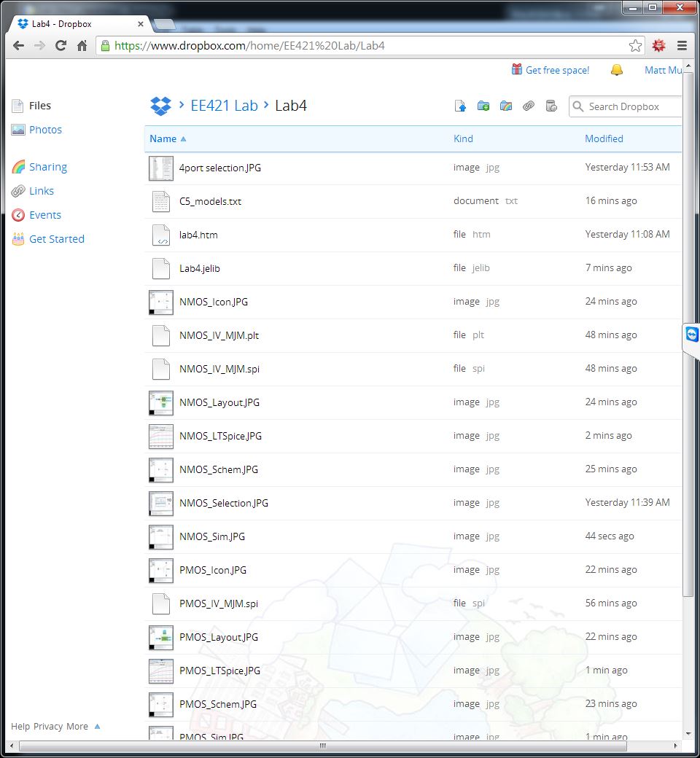700x758 pixels.
Task: Open the Chrome menu (hamburger icon)
Action: 682,45
